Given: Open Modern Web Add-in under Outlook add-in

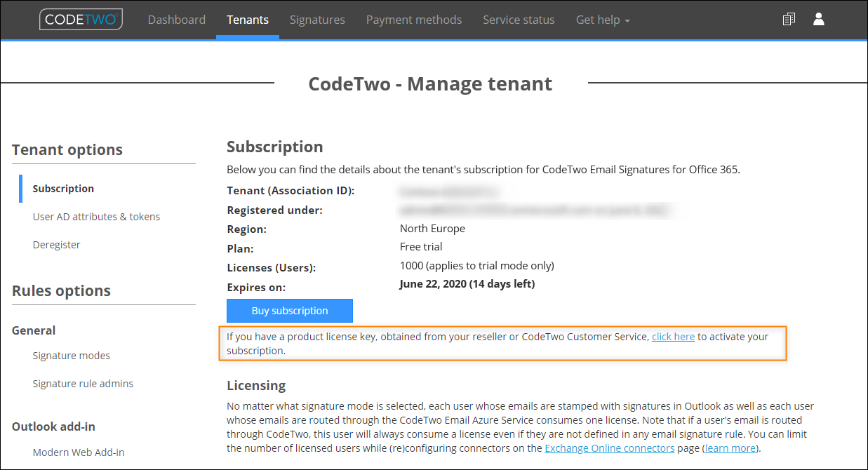Looking at the screenshot, I should pos(78,452).
